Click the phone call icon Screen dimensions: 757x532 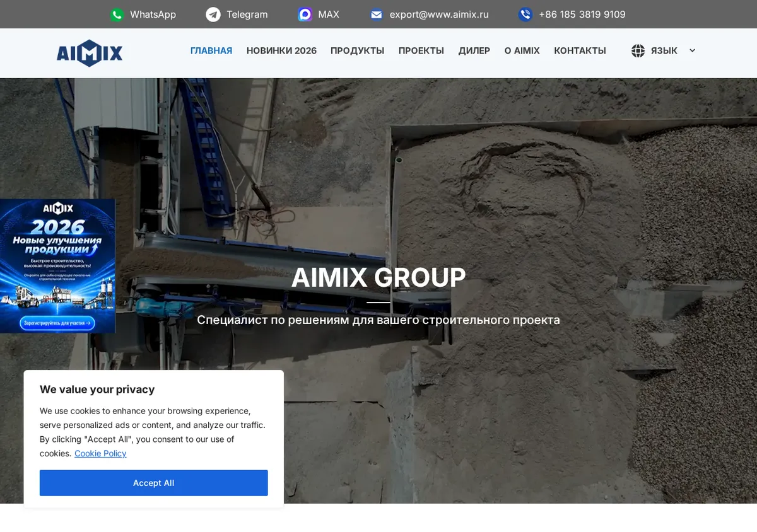[525, 14]
